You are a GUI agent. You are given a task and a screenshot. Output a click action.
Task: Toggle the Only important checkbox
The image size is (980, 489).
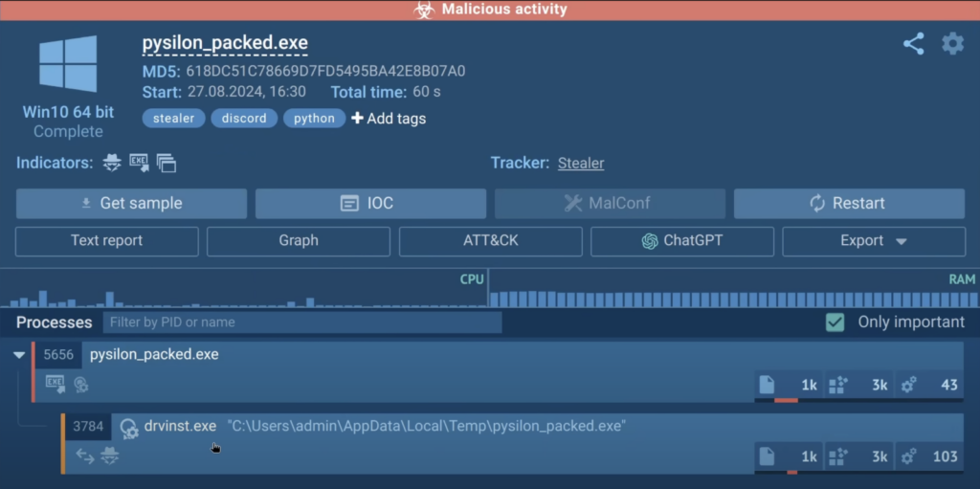coord(835,322)
